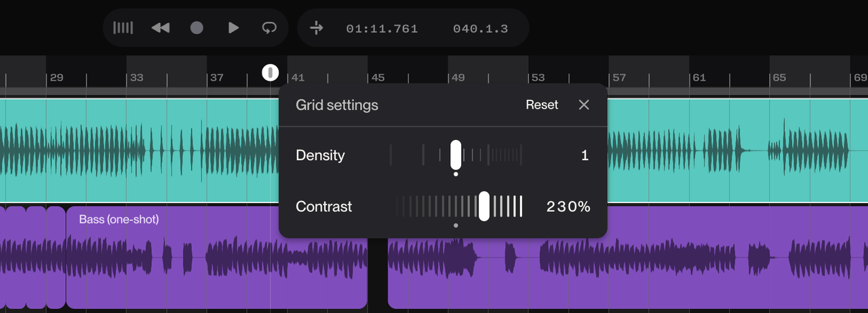Click bar 57 on the timeline ruler
Screen dimensions: 868x313
pyautogui.click(x=619, y=77)
